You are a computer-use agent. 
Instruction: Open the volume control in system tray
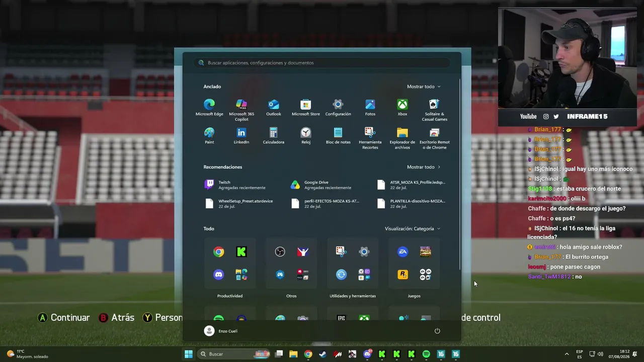pyautogui.click(x=600, y=354)
